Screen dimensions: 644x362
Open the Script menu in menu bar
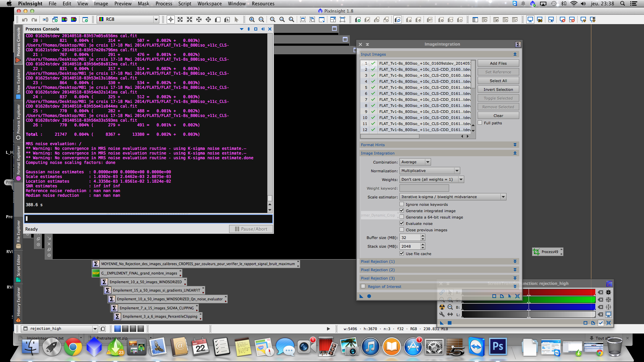point(184,4)
